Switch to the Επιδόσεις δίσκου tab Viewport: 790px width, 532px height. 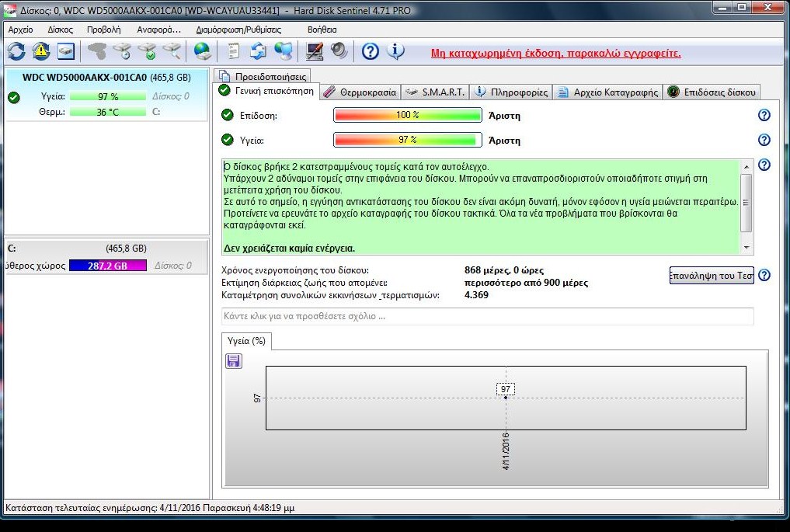coord(712,92)
